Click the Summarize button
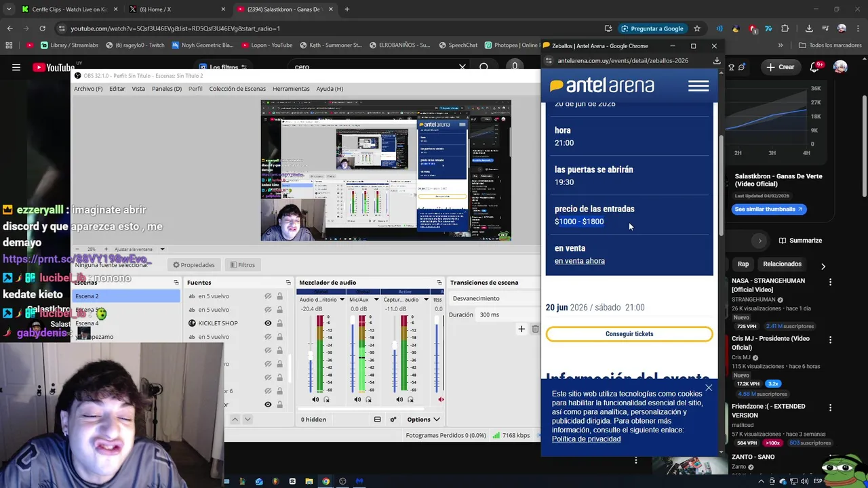868x488 pixels. [800, 241]
